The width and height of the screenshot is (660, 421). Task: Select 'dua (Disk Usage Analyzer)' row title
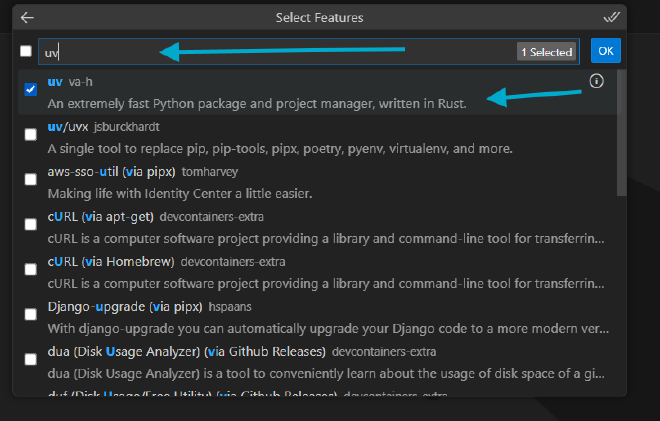[186, 352]
